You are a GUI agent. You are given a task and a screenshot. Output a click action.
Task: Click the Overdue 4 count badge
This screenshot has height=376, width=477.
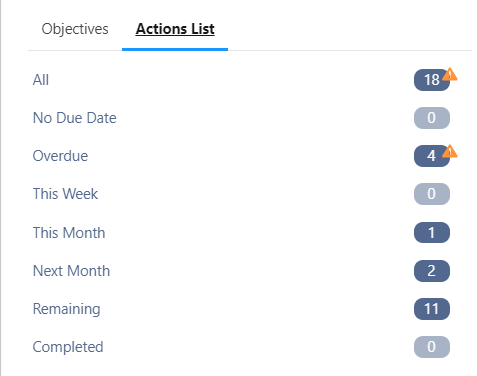[x=432, y=156]
